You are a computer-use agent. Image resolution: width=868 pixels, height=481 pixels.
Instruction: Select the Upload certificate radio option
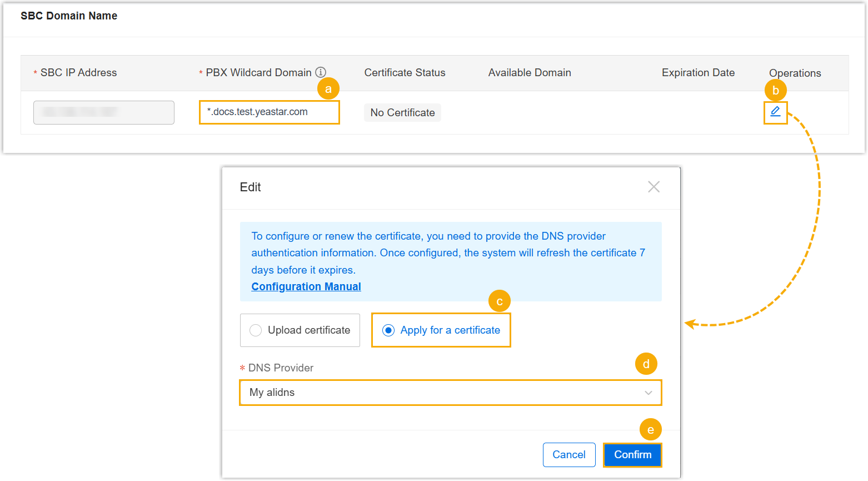click(x=256, y=330)
